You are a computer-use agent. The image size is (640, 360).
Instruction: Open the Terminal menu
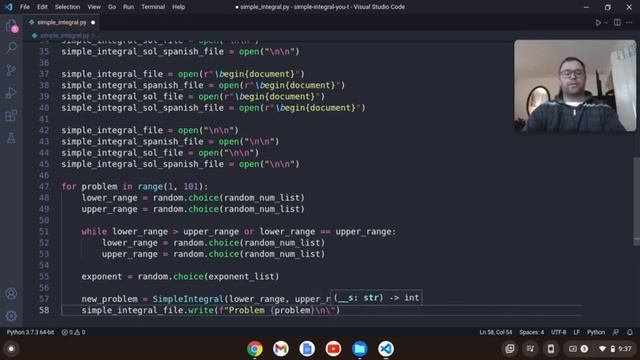pos(153,7)
